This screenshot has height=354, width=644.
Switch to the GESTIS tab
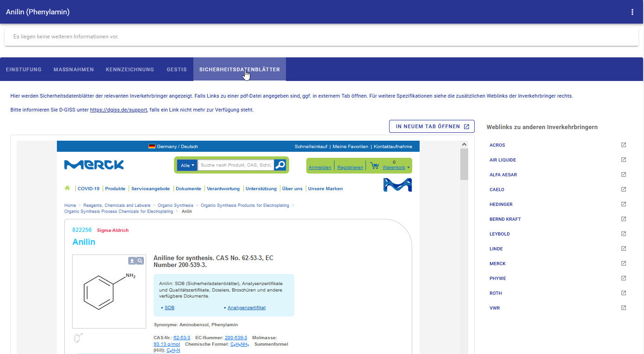tap(177, 69)
